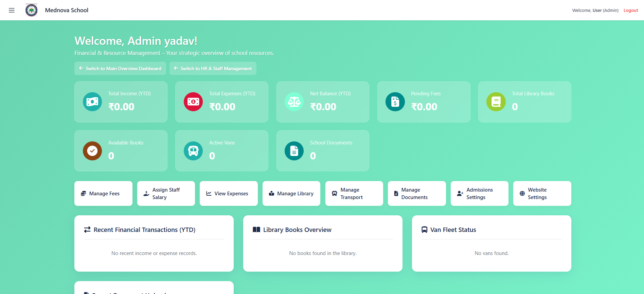Open Website Settings
The image size is (644, 294).
[x=542, y=194]
